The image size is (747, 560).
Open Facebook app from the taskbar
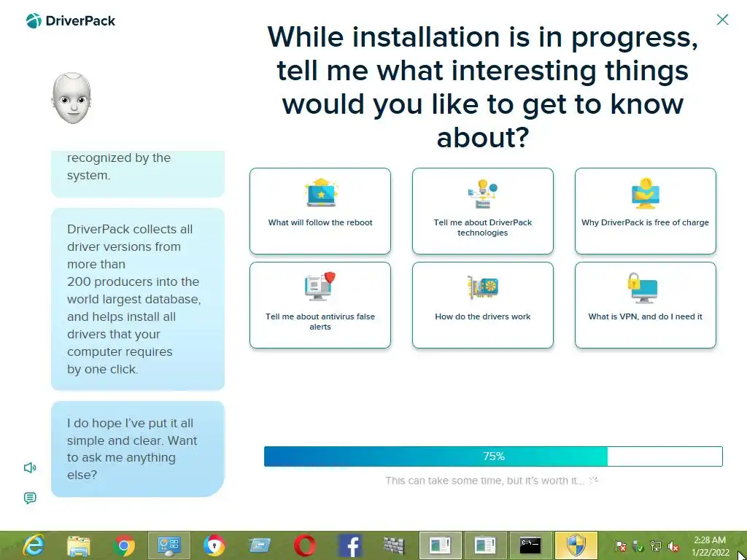point(349,545)
